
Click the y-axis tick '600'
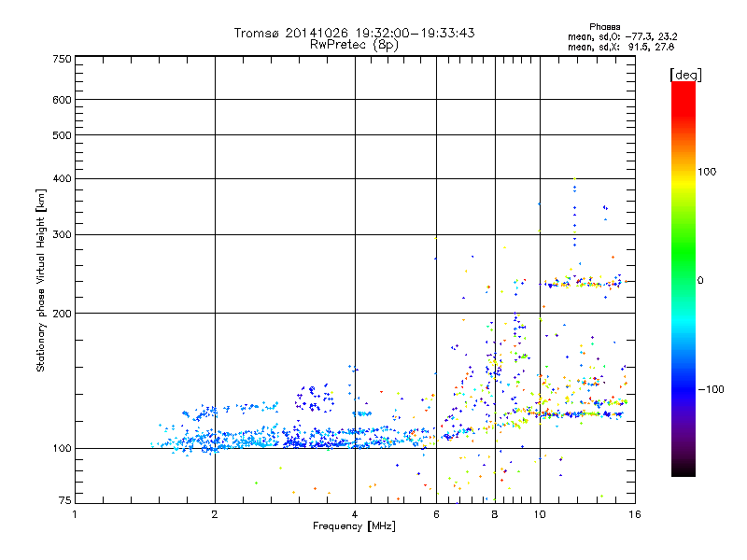click(x=62, y=100)
